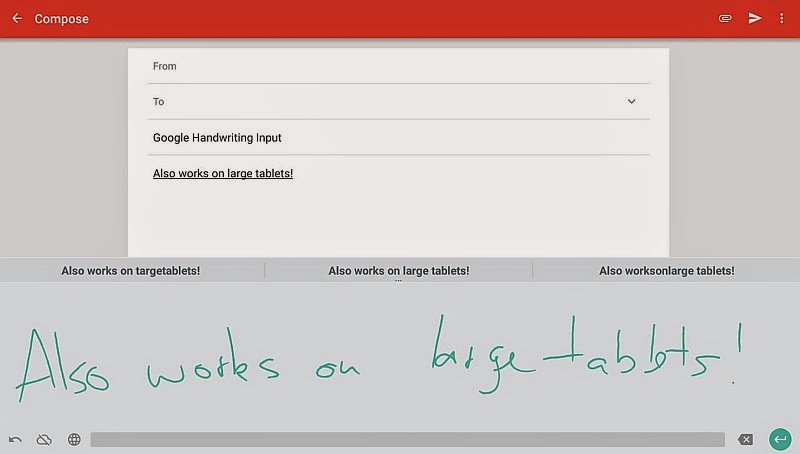Image resolution: width=800 pixels, height=454 pixels.
Task: Switch input language with globe icon
Action: pos(74,439)
